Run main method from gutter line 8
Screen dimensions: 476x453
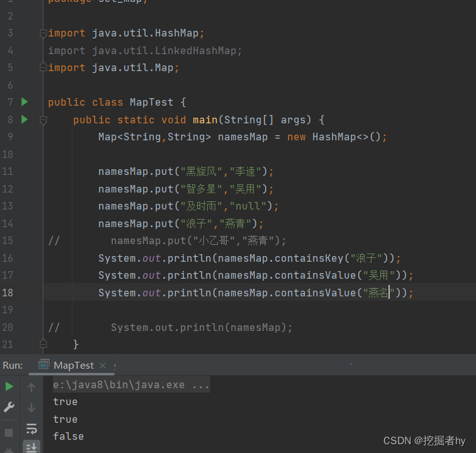click(25, 120)
